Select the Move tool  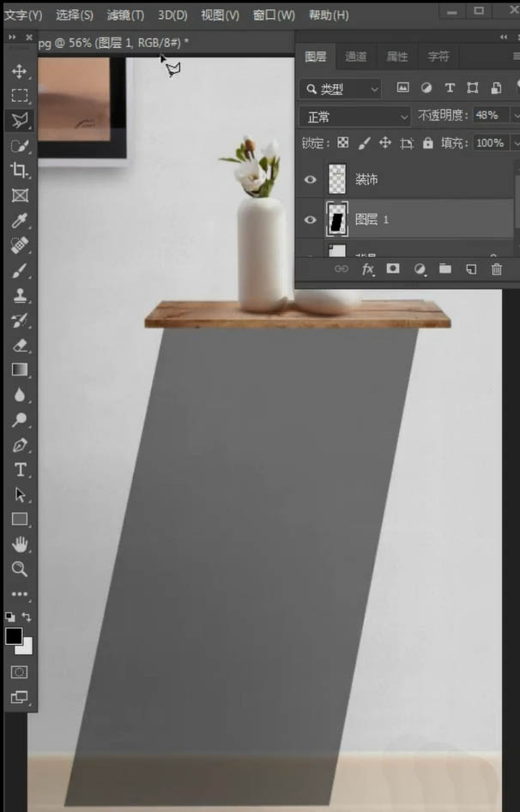point(19,71)
